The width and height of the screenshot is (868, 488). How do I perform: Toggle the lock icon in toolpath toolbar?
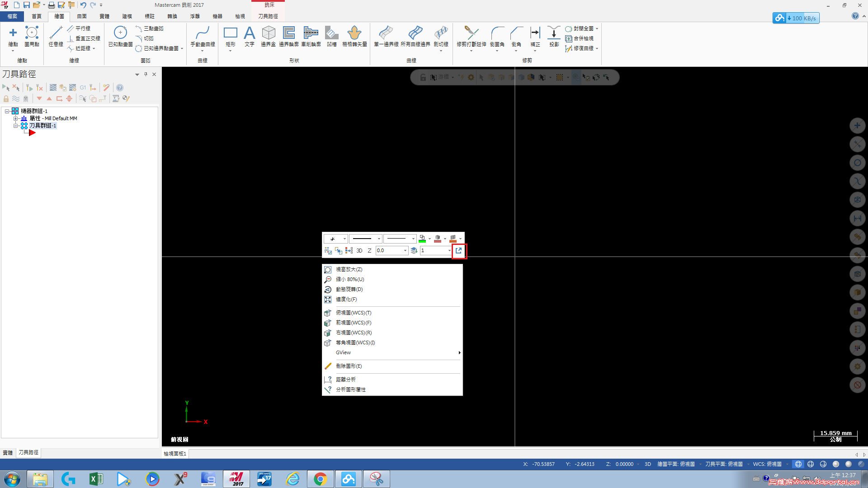pos(6,99)
